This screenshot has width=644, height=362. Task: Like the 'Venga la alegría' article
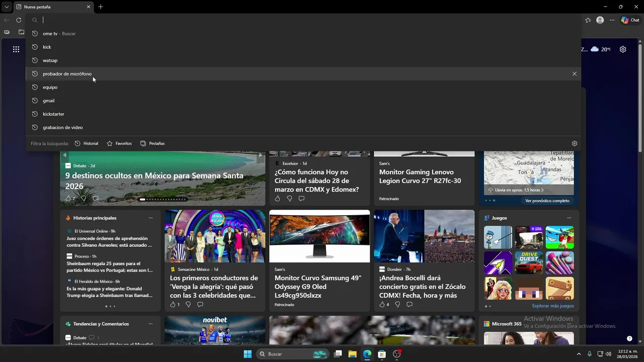coord(173,305)
